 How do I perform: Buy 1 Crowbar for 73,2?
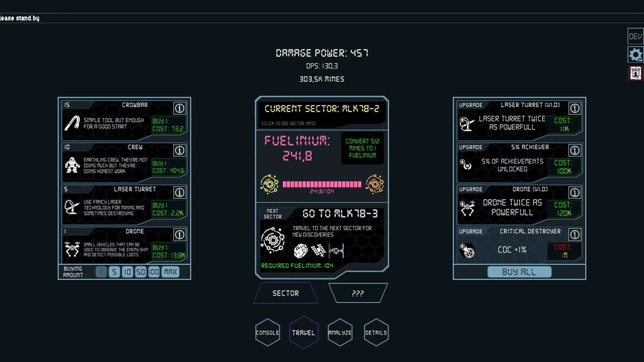click(169, 125)
